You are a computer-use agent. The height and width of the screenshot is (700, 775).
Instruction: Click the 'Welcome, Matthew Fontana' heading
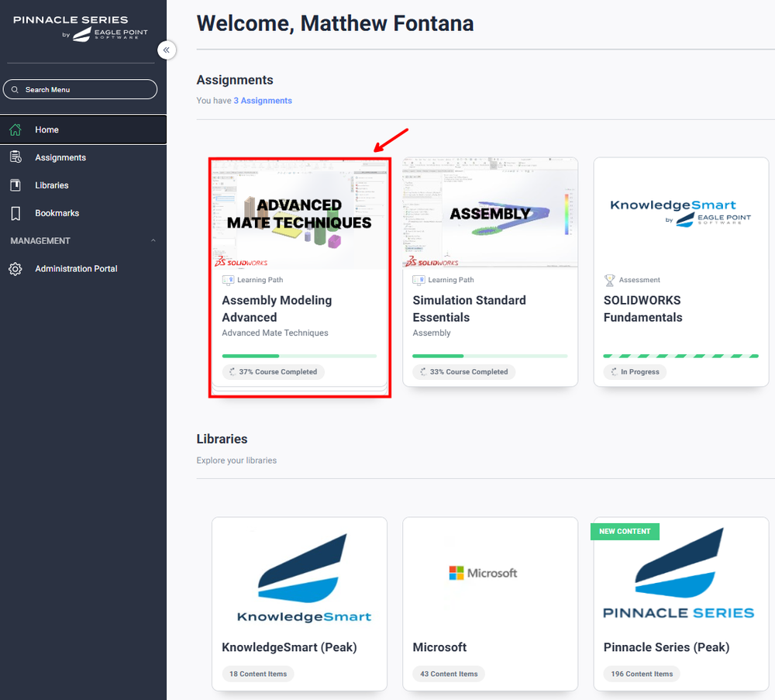pyautogui.click(x=335, y=23)
